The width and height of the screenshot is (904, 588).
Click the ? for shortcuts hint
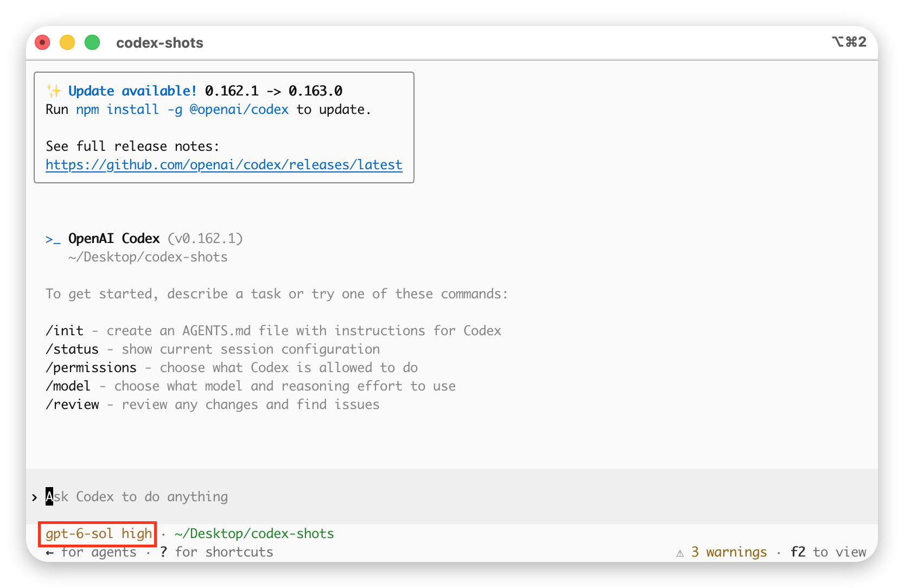coord(217,552)
